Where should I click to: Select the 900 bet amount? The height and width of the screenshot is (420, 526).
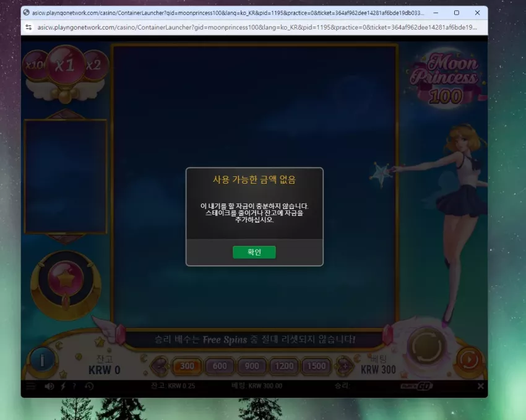tap(252, 366)
